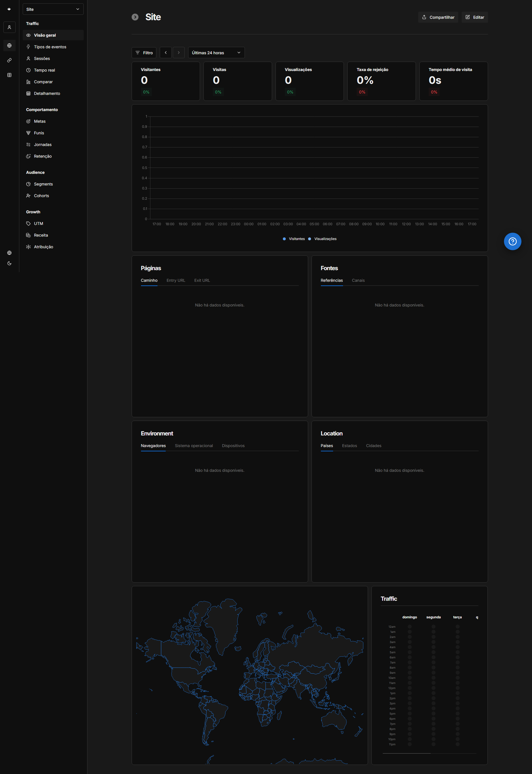Open the Filtro filter options
The width and height of the screenshot is (532, 774).
pos(144,53)
